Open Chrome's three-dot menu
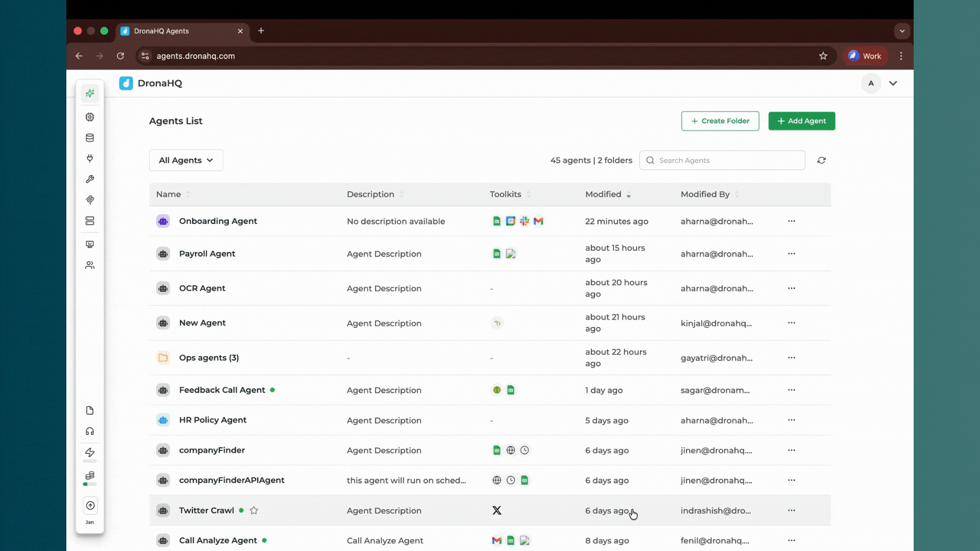Screen dimensions: 980x551 [x=901, y=56]
